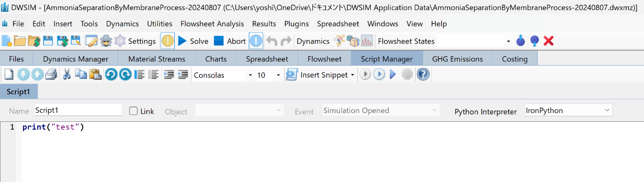This screenshot has width=644, height=182.
Task: Toggle the Link checkbox
Action: (x=133, y=111)
